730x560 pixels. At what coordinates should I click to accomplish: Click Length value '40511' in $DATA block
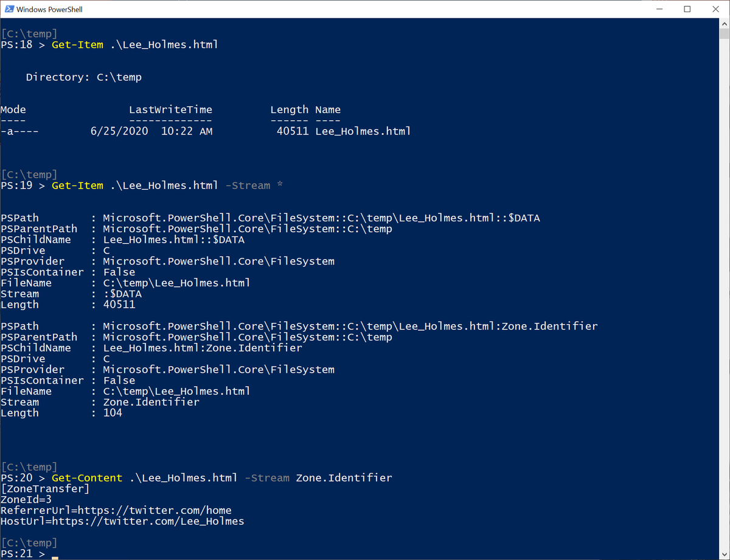119,305
